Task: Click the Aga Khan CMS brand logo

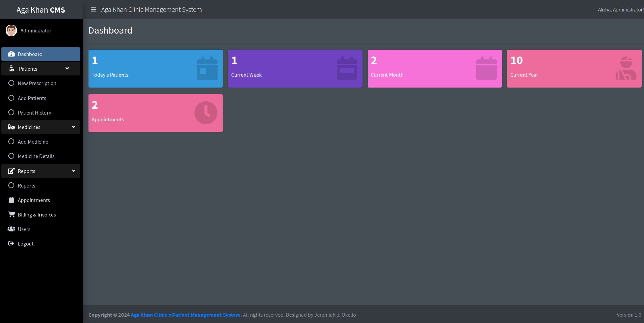Action: click(x=41, y=10)
